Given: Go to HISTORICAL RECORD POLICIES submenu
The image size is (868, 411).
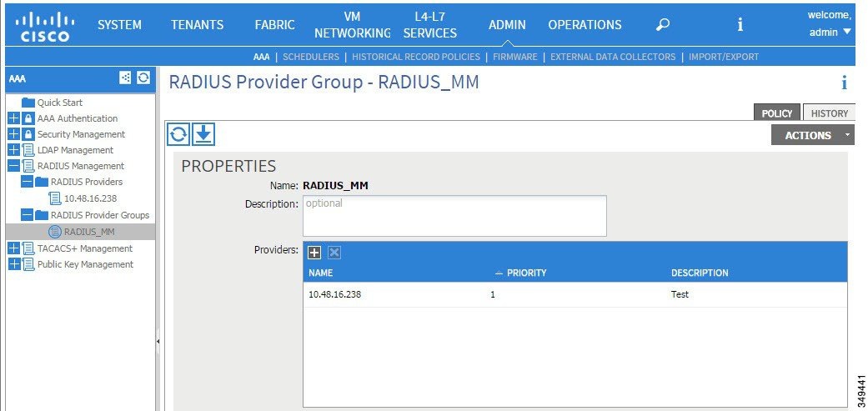Looking at the screenshot, I should 416,57.
